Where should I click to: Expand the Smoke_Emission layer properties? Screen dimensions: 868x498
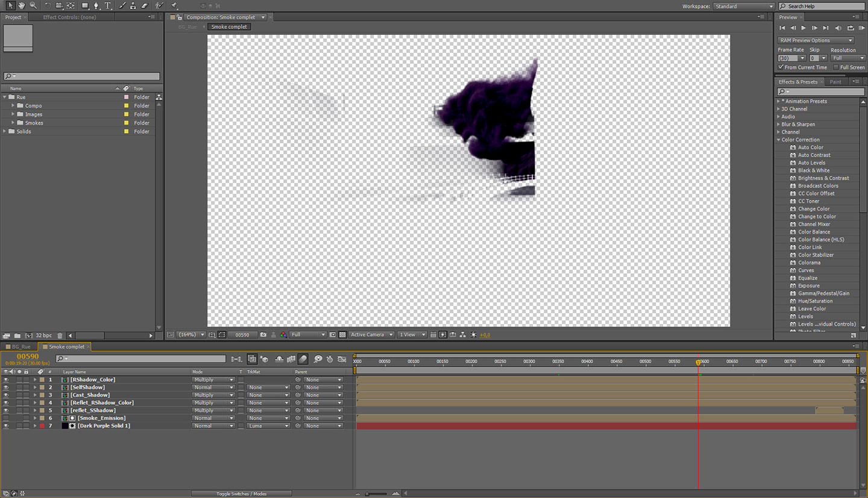point(35,418)
